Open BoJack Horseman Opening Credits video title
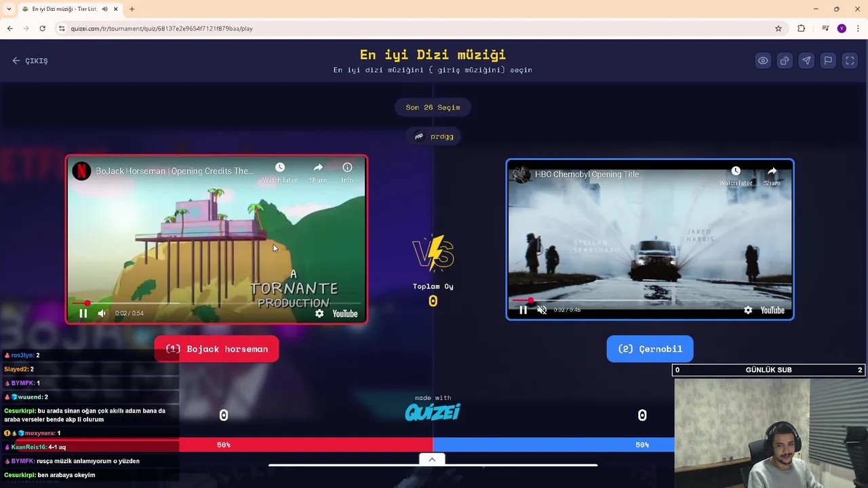 tap(174, 171)
